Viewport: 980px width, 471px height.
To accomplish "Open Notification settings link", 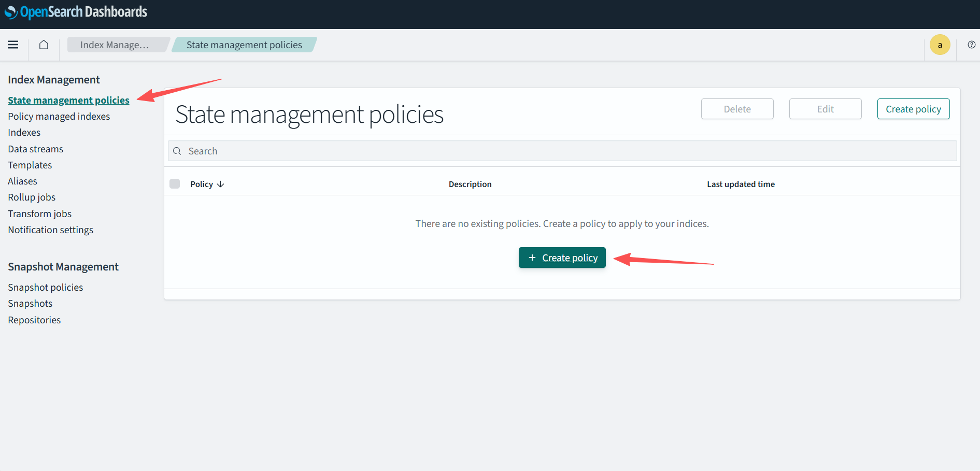I will 51,230.
